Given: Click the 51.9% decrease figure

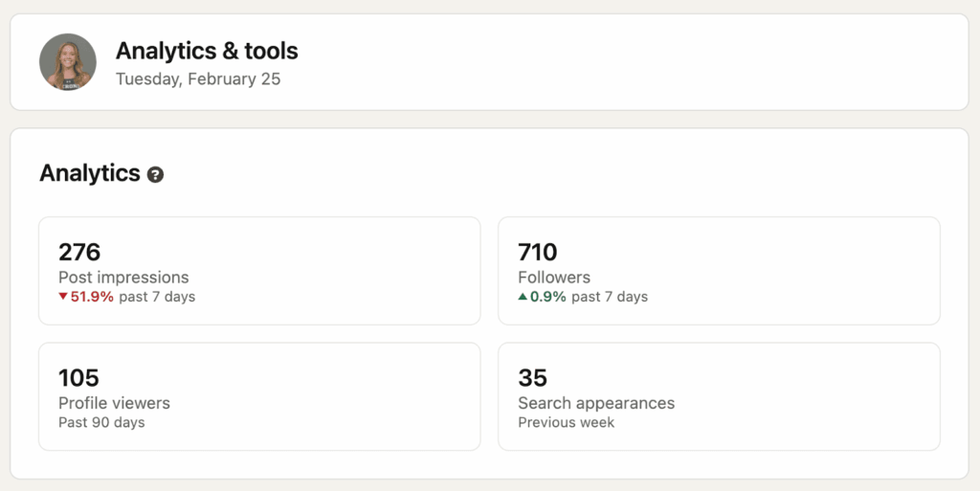Looking at the screenshot, I should [x=92, y=297].
